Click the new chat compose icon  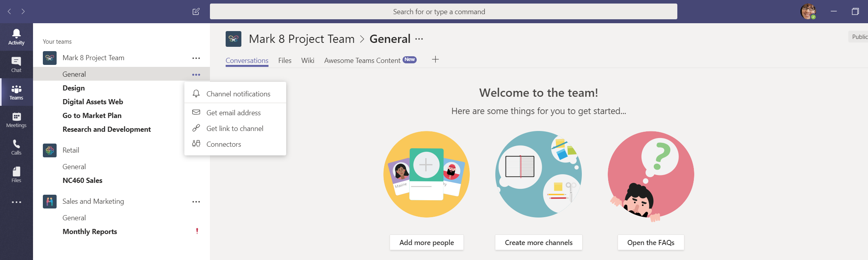(196, 11)
